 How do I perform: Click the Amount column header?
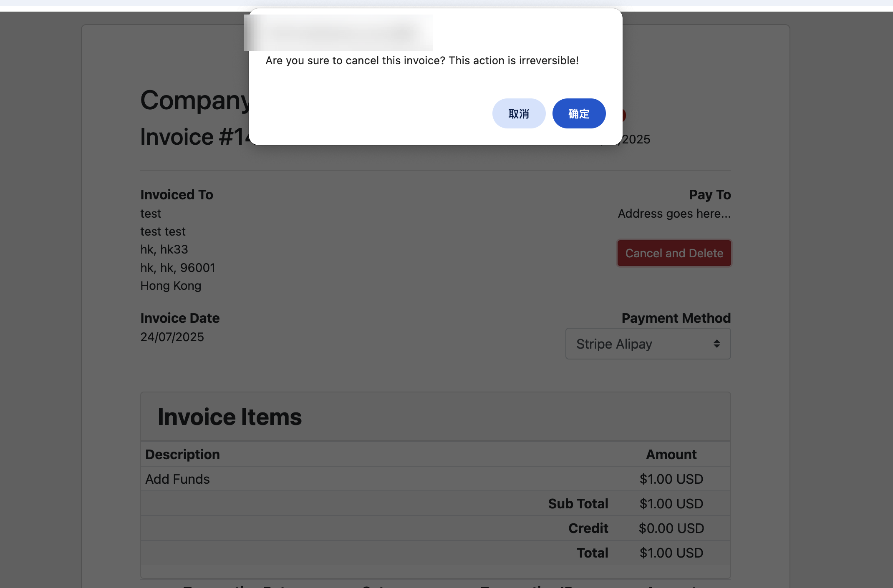pos(671,454)
